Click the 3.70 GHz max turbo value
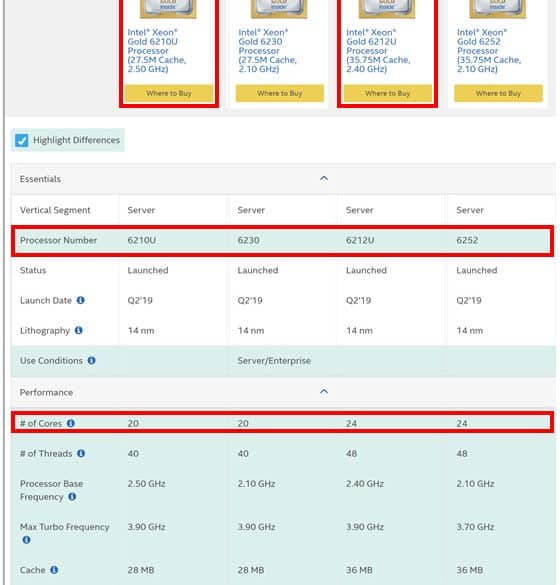The width and height of the screenshot is (560, 585). [475, 527]
